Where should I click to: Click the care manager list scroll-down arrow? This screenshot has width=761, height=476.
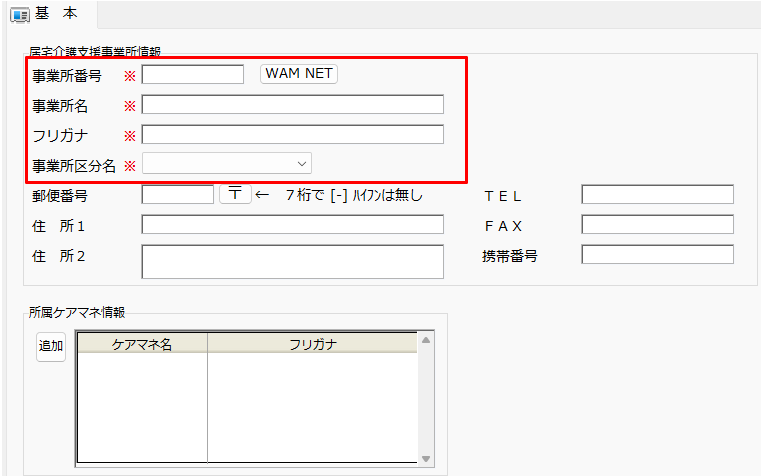[x=426, y=459]
